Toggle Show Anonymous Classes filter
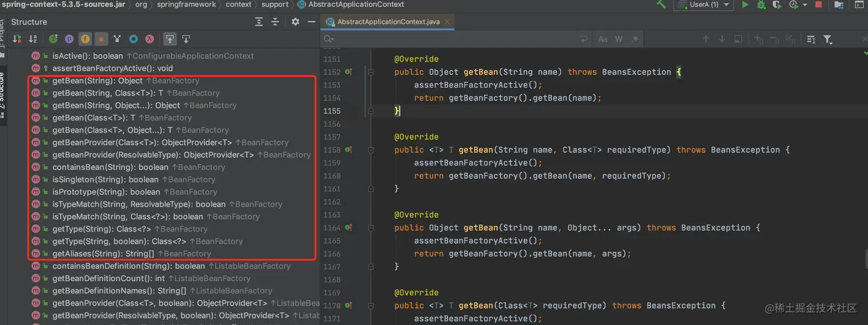The image size is (868, 325). coord(133,39)
